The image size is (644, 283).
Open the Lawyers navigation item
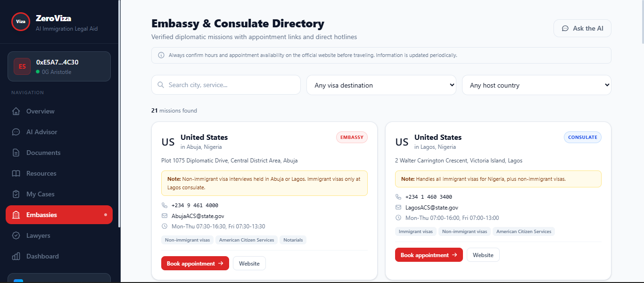[59, 235]
